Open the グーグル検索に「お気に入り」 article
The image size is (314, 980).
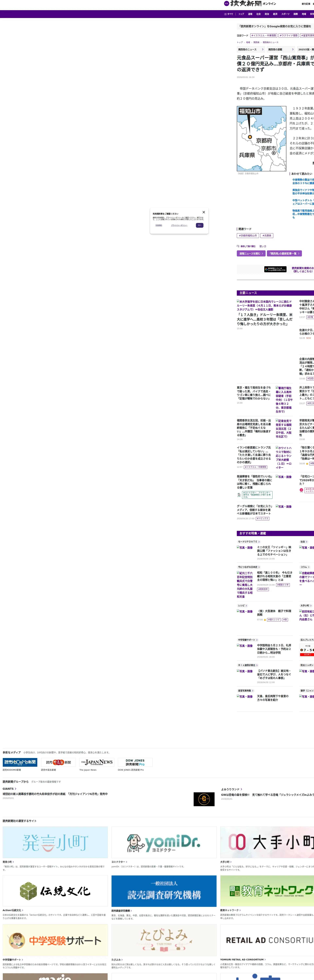[255, 510]
